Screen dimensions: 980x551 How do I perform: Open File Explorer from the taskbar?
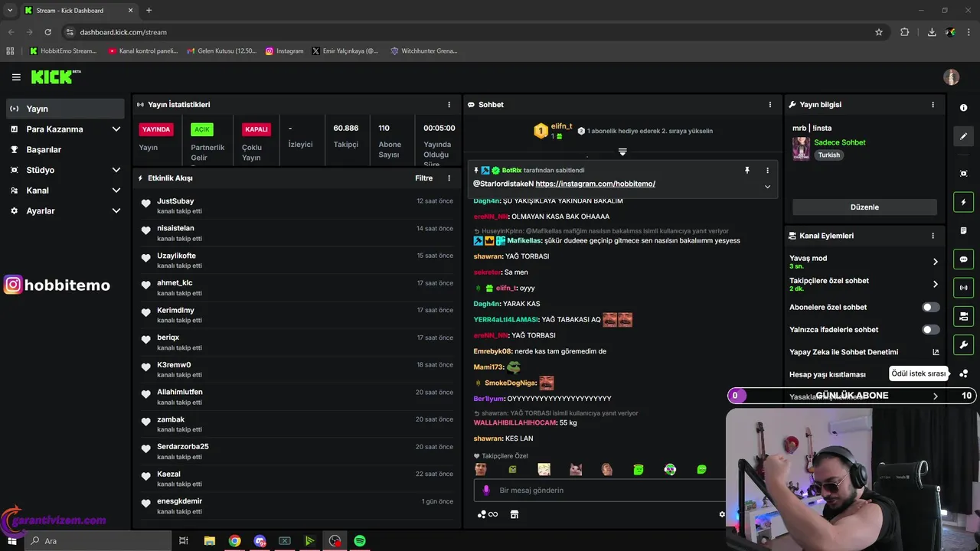point(210,541)
